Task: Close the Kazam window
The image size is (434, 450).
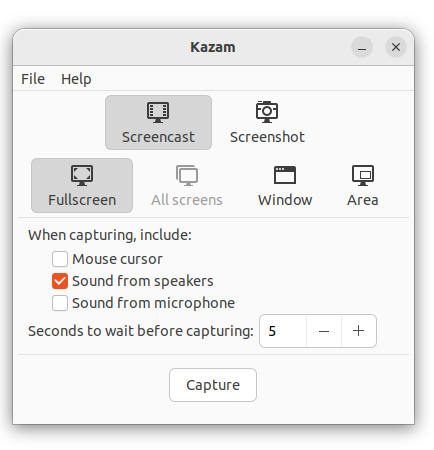Action: point(396,47)
